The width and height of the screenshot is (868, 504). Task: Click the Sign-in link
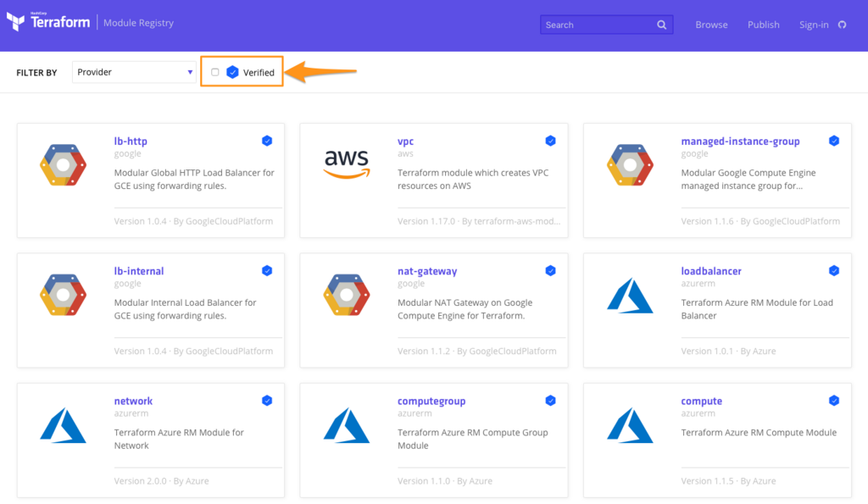tap(814, 25)
